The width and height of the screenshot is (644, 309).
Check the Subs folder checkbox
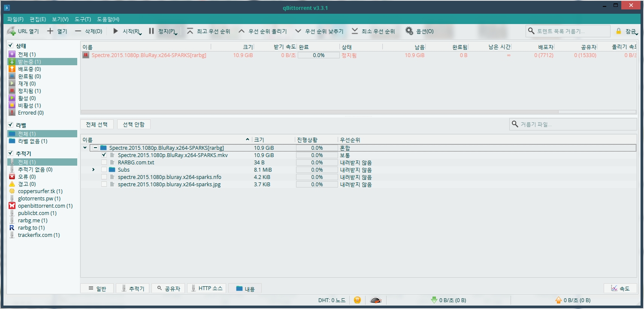pyautogui.click(x=104, y=170)
